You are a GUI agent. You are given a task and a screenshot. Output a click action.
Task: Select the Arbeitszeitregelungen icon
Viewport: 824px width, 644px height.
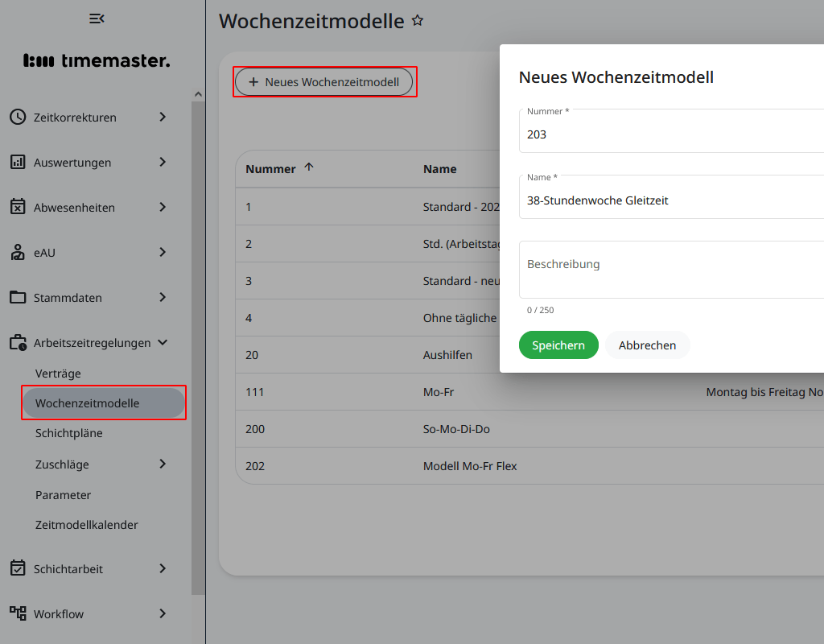point(17,342)
